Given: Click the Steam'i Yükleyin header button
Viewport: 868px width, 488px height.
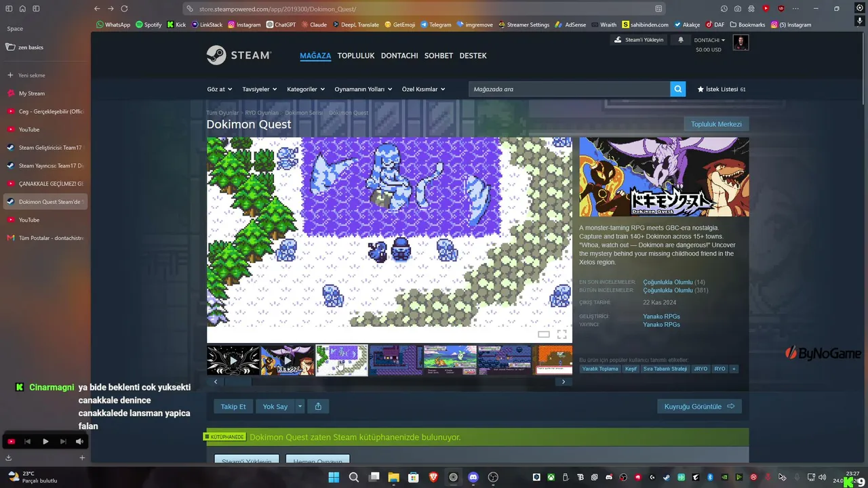Looking at the screenshot, I should (638, 40).
